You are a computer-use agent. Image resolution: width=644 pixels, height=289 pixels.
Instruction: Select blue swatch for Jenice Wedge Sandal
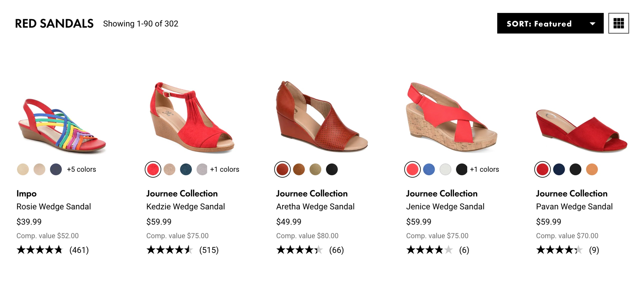(x=429, y=169)
